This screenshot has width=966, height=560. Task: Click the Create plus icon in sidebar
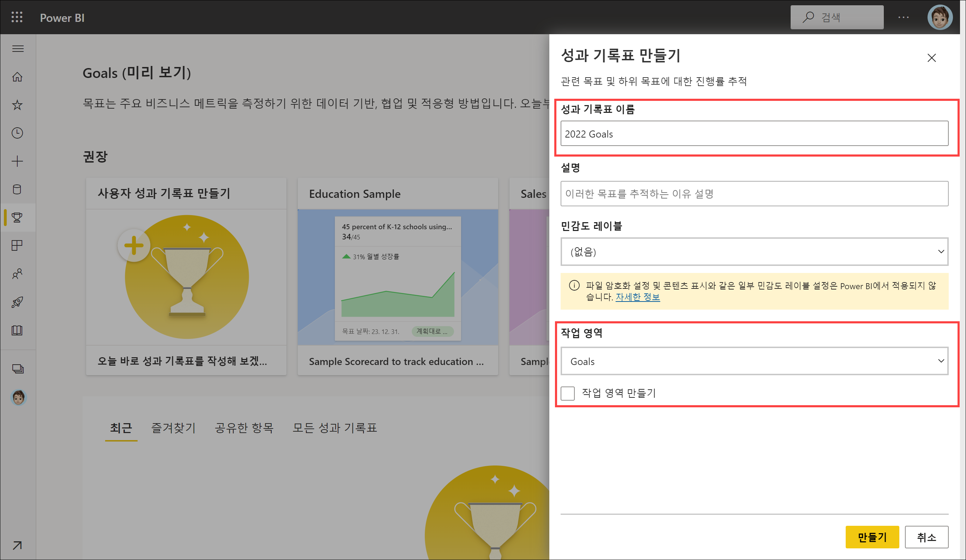[17, 161]
